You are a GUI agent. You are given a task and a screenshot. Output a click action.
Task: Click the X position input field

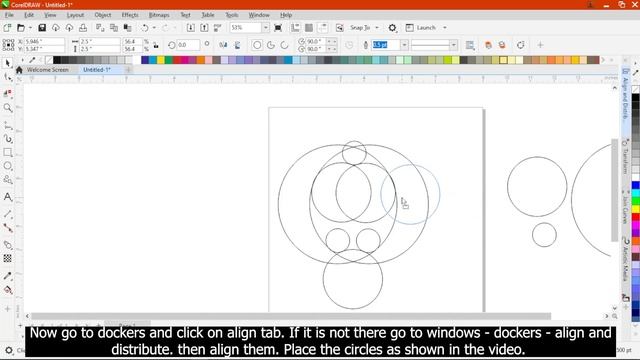pos(44,42)
